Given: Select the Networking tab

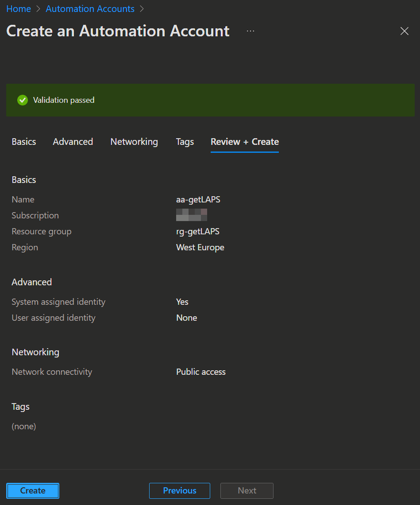Looking at the screenshot, I should point(134,142).
